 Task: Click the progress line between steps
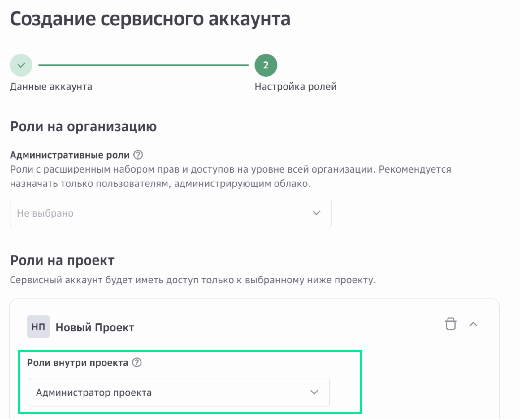tap(142, 65)
